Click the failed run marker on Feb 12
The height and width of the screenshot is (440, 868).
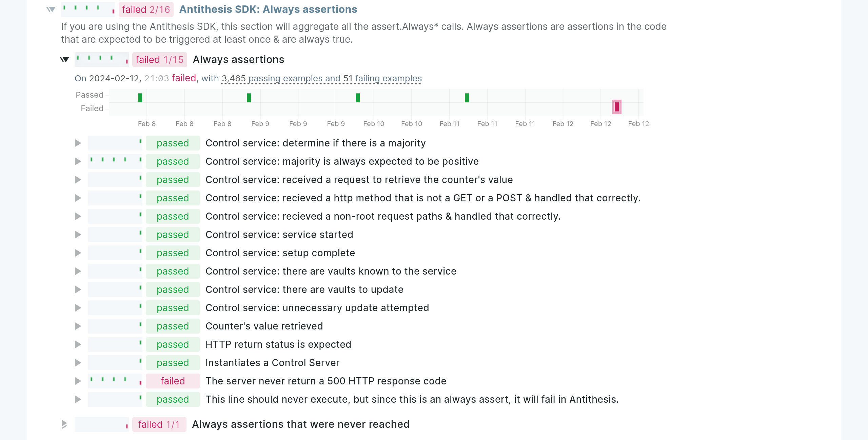click(x=617, y=107)
